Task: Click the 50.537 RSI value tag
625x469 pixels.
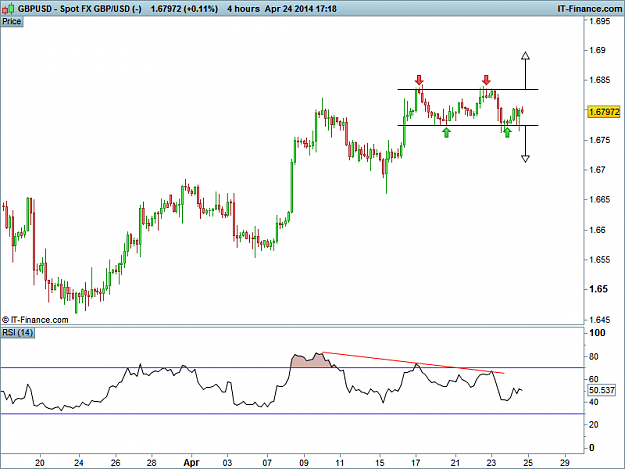Action: coord(602,390)
